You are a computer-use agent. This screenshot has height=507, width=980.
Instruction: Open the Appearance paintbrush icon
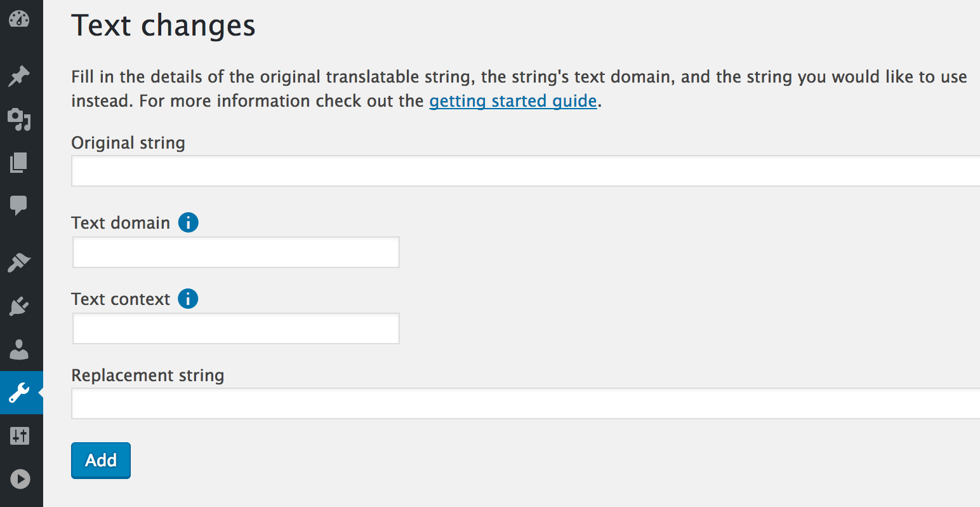click(x=19, y=262)
